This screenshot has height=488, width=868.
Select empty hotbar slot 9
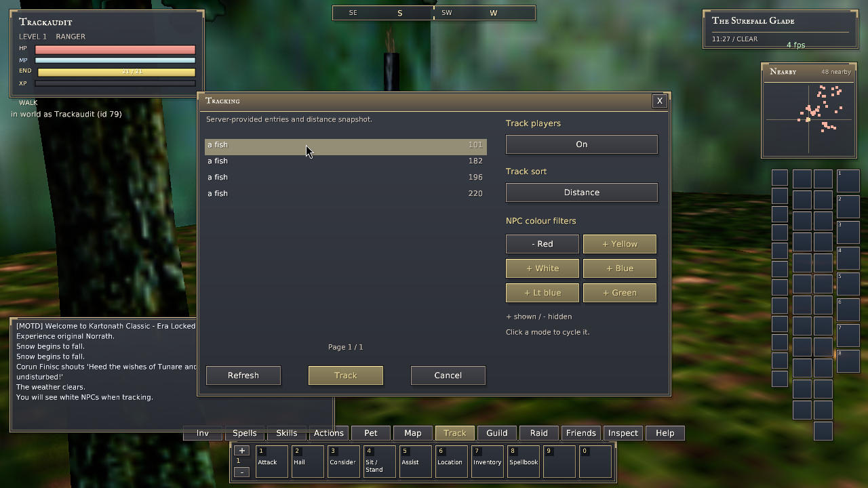point(559,462)
